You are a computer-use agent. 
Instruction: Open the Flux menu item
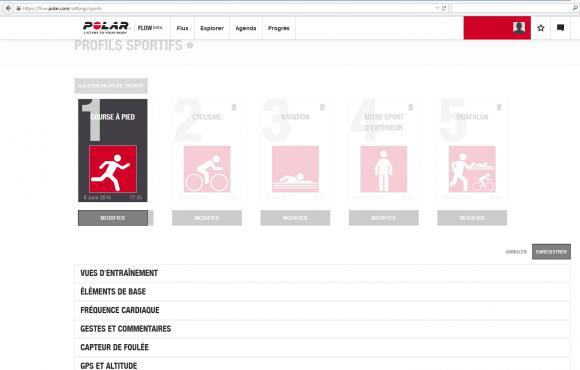pos(182,28)
